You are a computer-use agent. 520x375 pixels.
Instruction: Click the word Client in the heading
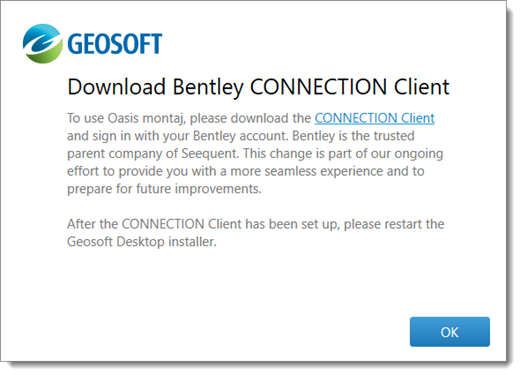422,87
